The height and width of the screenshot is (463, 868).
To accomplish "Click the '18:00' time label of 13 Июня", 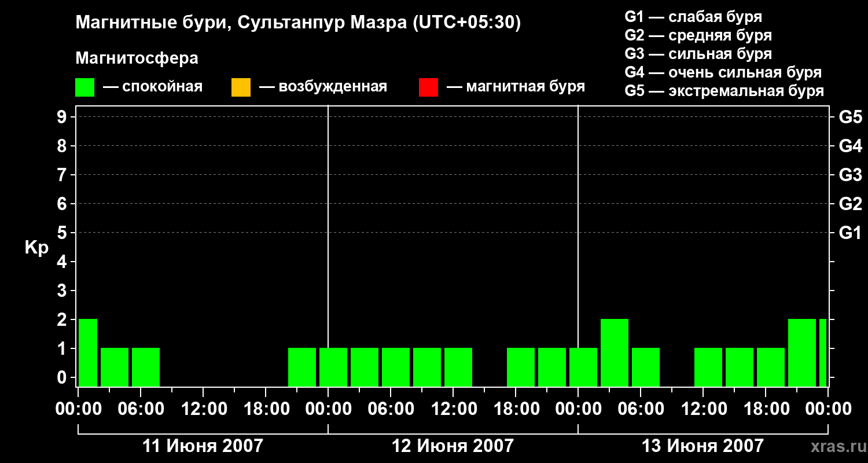I will pyautogui.click(x=766, y=409).
